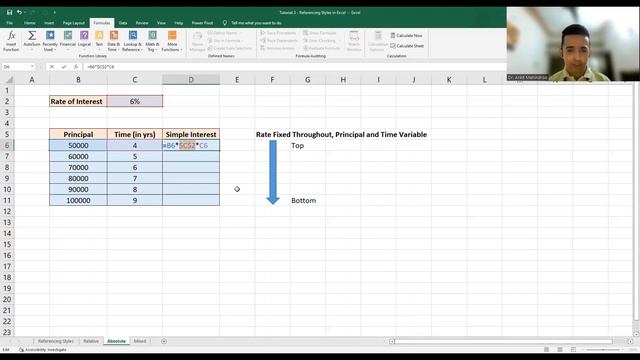Click the new sheet plus icon
The width and height of the screenshot is (640, 360).
(x=164, y=341)
